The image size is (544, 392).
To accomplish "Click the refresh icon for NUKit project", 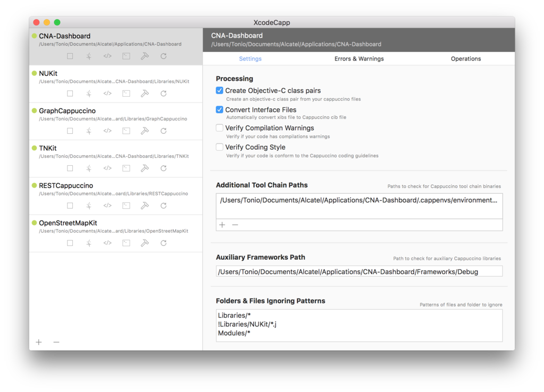I will tap(163, 93).
